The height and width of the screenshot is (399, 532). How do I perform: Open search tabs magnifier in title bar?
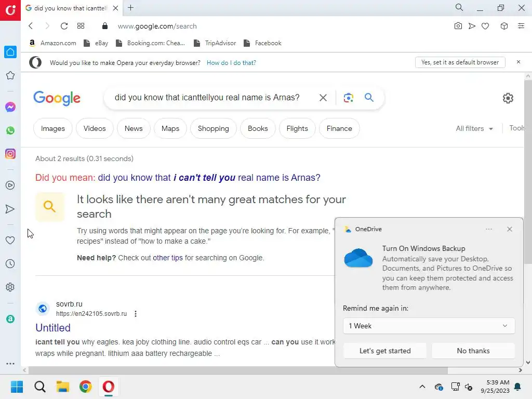pyautogui.click(x=459, y=7)
